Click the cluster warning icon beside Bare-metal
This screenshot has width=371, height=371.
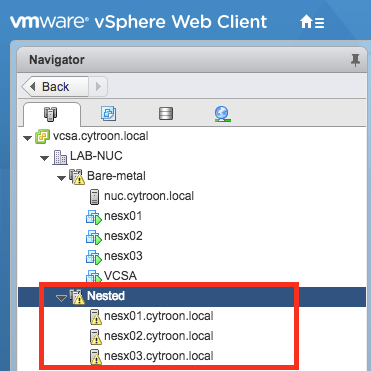(77, 177)
